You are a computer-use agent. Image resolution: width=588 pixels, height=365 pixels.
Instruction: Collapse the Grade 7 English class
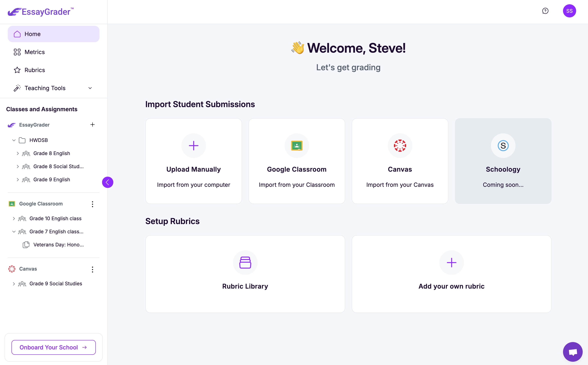pyautogui.click(x=14, y=231)
